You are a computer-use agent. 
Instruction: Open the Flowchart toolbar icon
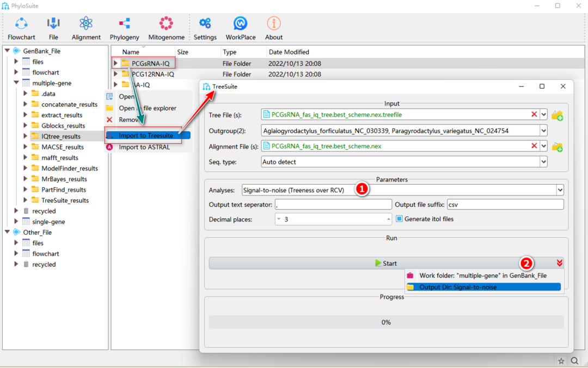21,23
